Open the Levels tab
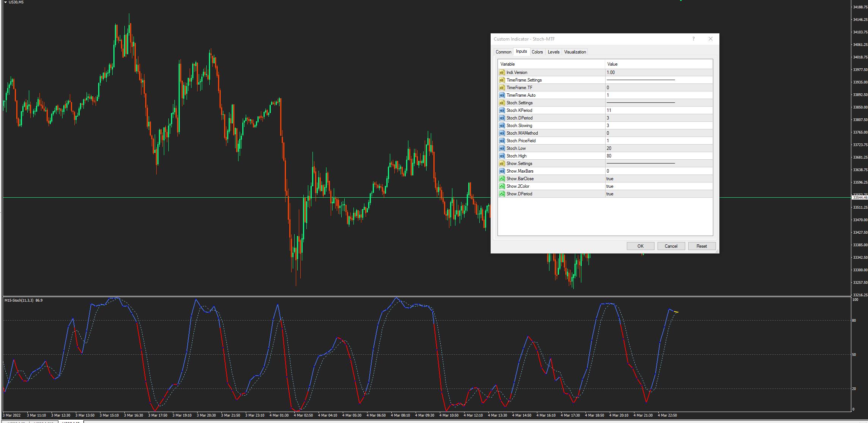Viewport: 868px width, 423px height. click(x=553, y=52)
